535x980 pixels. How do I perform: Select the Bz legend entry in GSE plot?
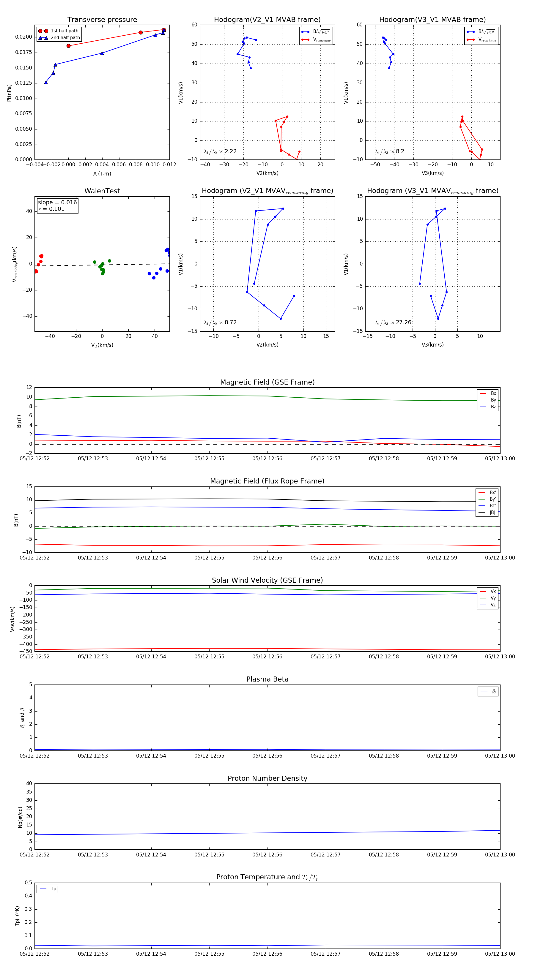pos(488,407)
